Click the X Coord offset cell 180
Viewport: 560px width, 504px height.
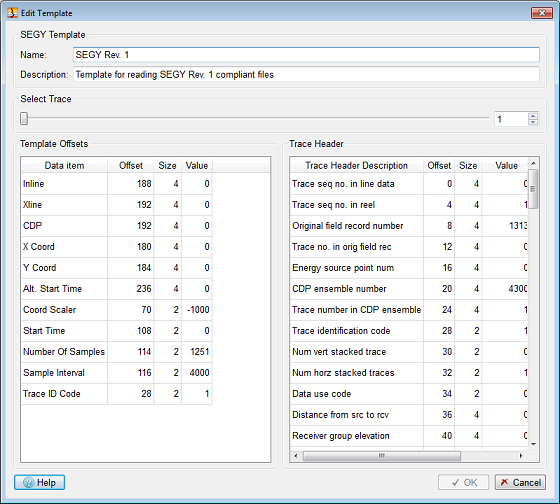(x=131, y=247)
